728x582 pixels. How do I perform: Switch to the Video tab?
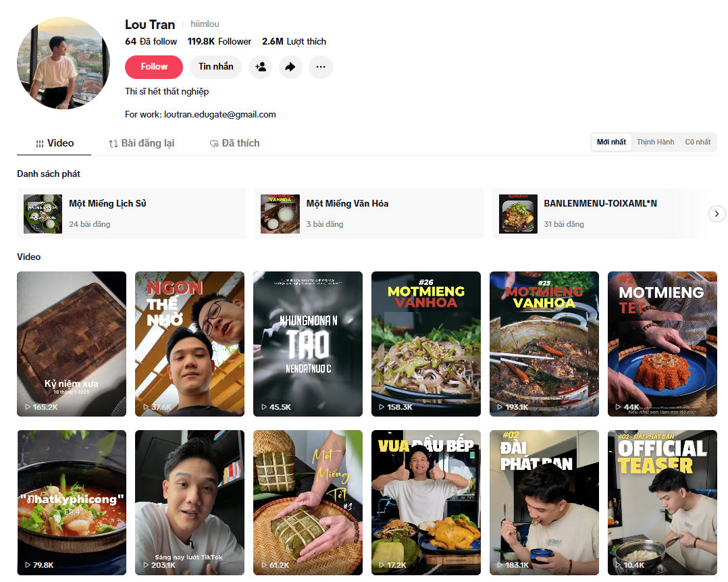[x=54, y=143]
